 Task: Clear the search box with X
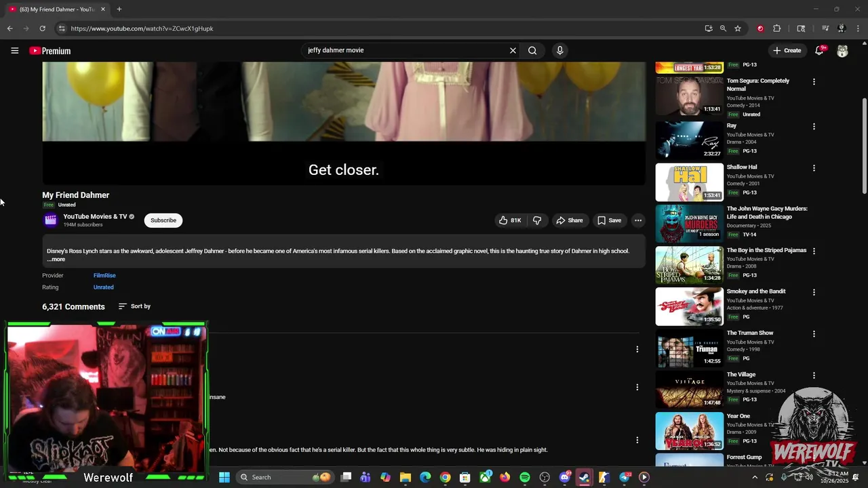tap(513, 50)
